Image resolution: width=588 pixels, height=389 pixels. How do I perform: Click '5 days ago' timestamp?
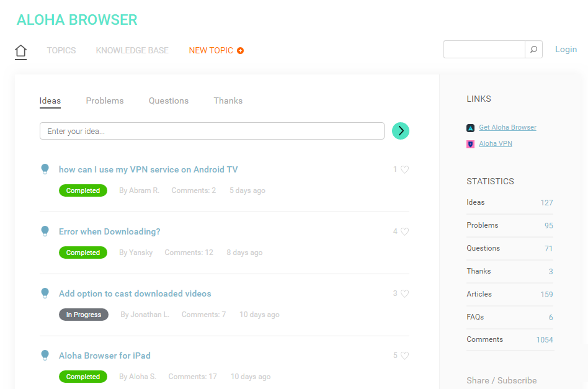[247, 190]
